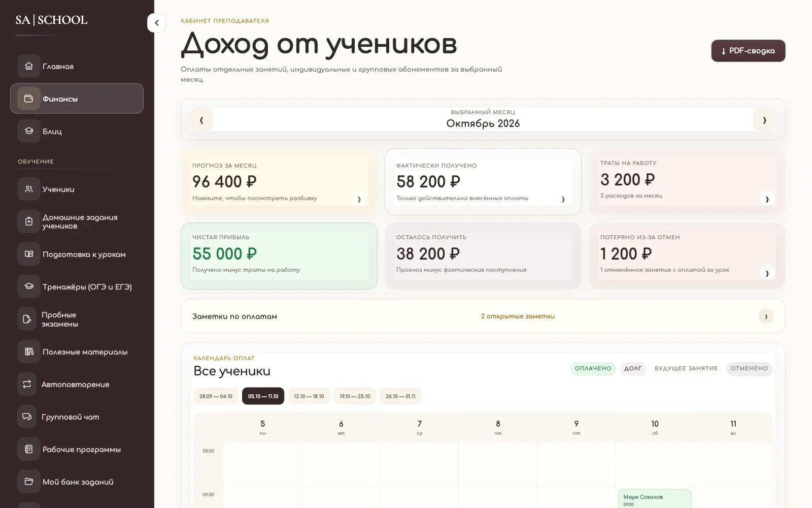Screen dimensions: 812x508
Task: Select the week tab 26.10 — 01.11
Action: coord(400,396)
